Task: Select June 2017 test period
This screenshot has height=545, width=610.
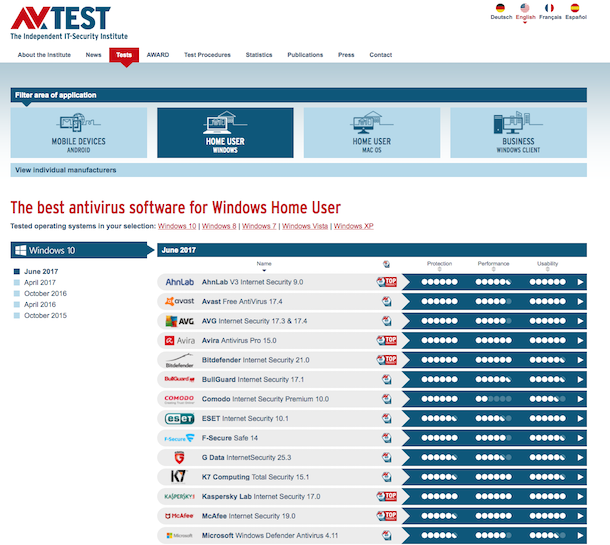Action: pyautogui.click(x=41, y=272)
